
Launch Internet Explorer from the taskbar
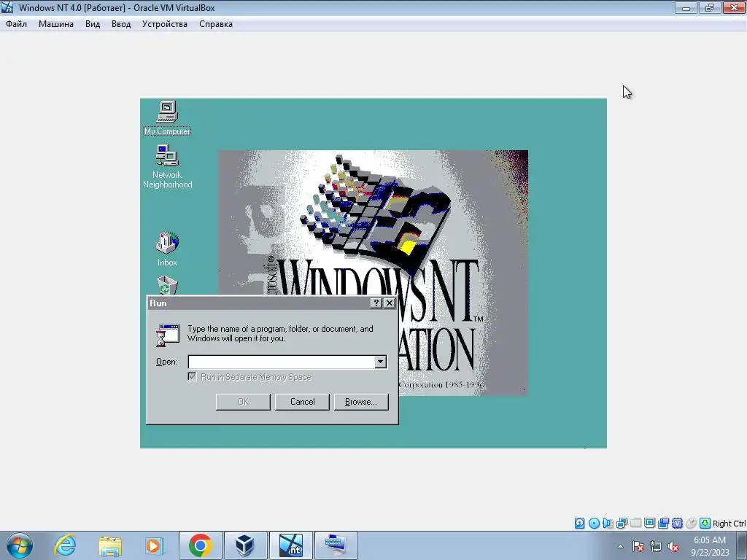(x=65, y=545)
